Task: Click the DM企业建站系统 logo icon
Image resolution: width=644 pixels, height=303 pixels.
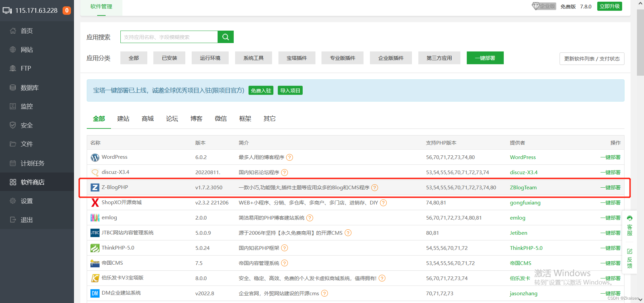Action: click(x=95, y=293)
